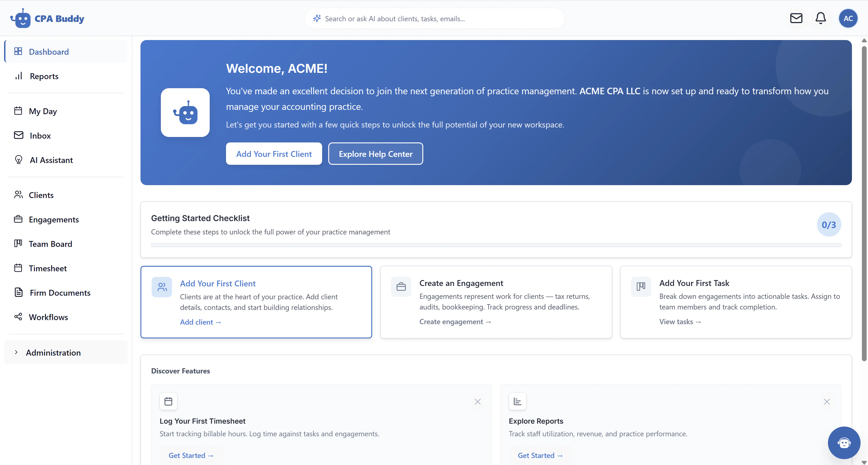Open the AC user avatar menu
This screenshot has height=465, width=868.
[x=848, y=18]
